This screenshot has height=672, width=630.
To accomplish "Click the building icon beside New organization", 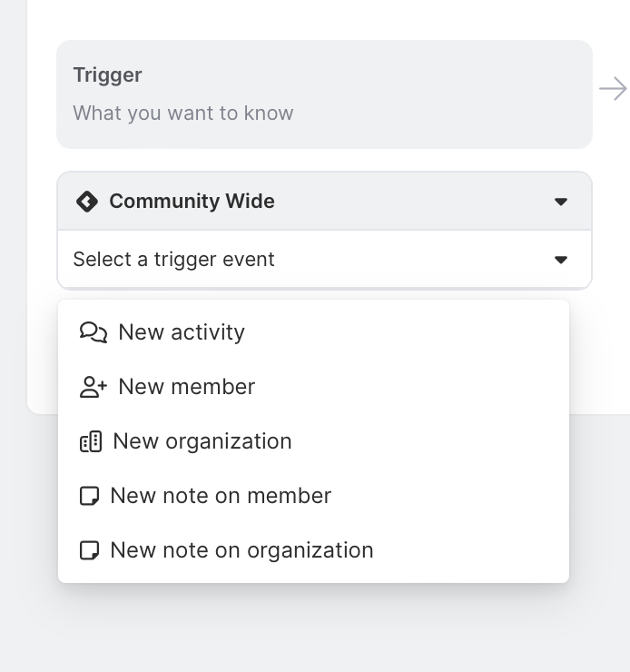I will pos(91,441).
